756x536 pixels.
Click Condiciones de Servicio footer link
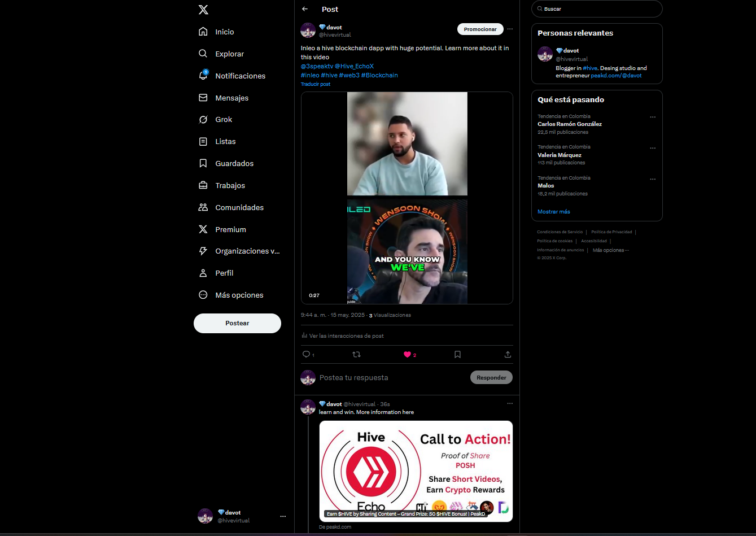[560, 232]
